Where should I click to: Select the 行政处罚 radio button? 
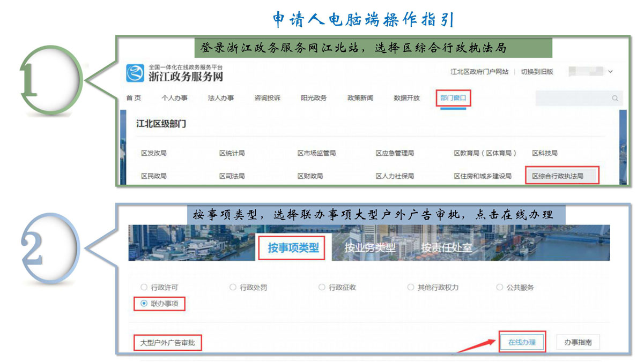coord(233,288)
